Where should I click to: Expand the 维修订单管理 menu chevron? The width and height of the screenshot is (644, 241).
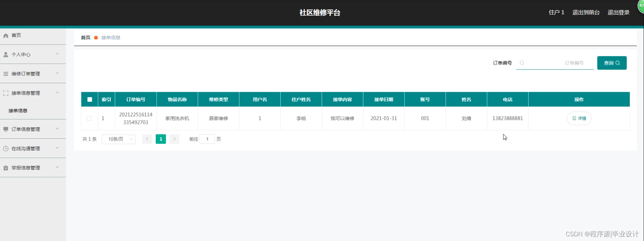pos(57,73)
